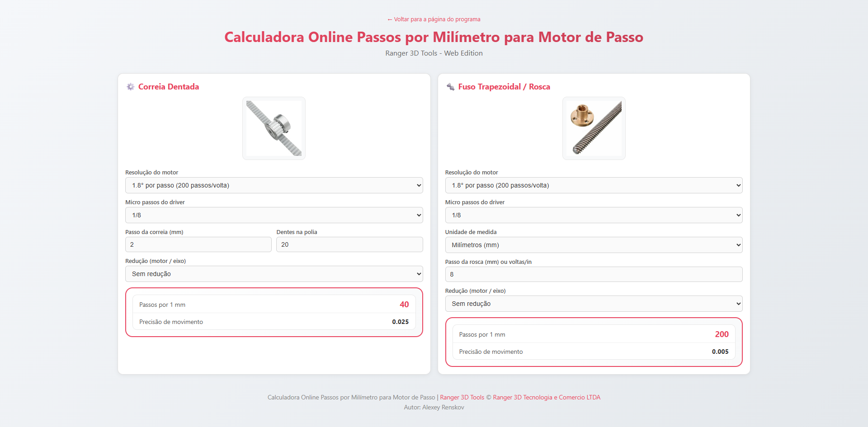Click the Precisão de movimento value 0.005
The image size is (868, 427).
click(720, 352)
